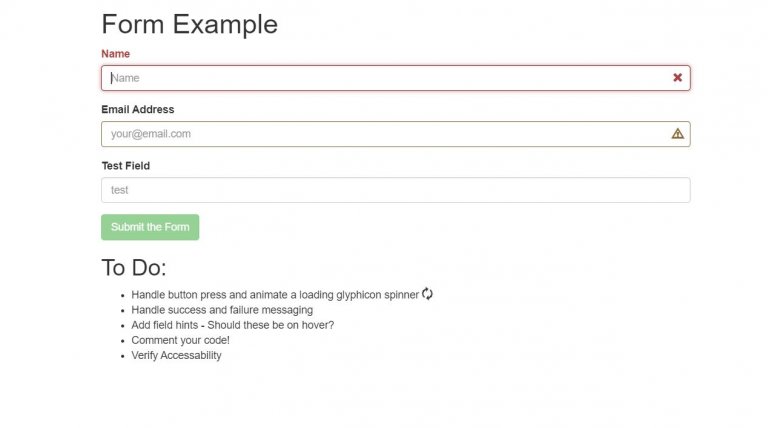Click the bullet before 'Handle success and failure'
This screenshot has width=768, height=428.
click(x=123, y=311)
